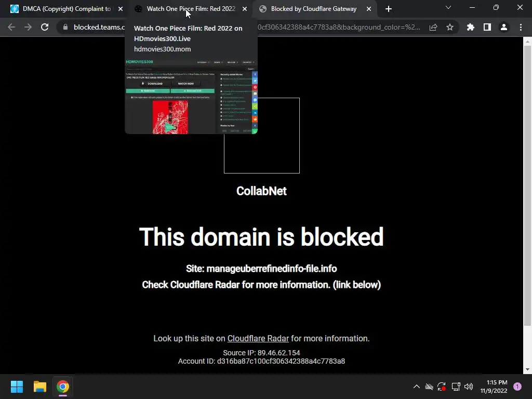Restore down the Chrome window
The height and width of the screenshot is (399, 532).
pyautogui.click(x=496, y=7)
